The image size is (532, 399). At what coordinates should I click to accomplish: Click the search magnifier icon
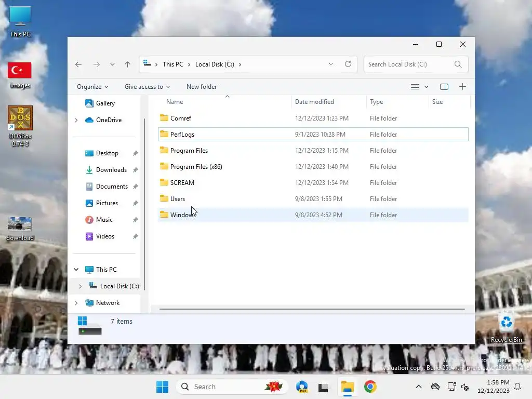click(x=458, y=64)
